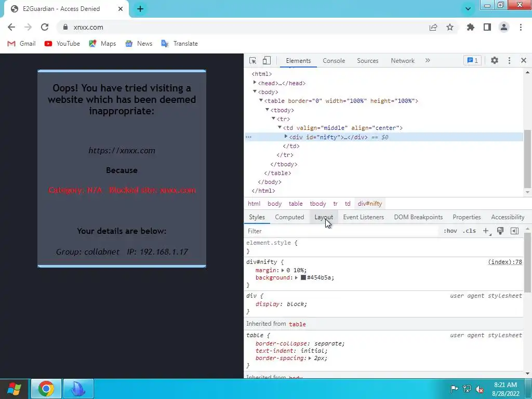Select html in the breadcrumb bar
This screenshot has height=399, width=532.
254,204
